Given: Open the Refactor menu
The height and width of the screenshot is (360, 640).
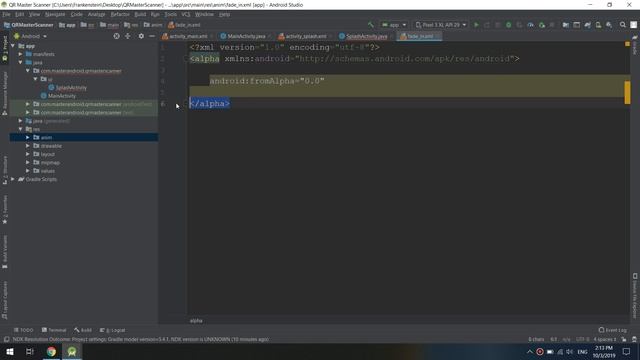Looking at the screenshot, I should (x=120, y=14).
